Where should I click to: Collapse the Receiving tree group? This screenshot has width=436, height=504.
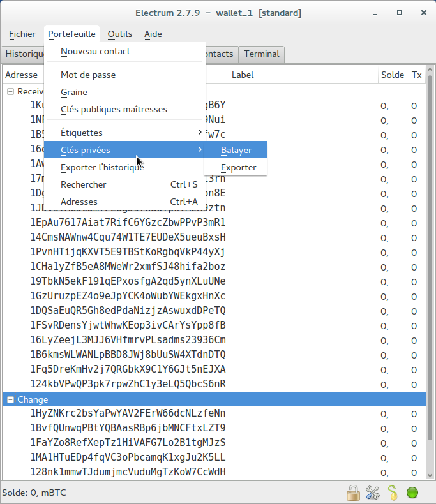(x=11, y=92)
